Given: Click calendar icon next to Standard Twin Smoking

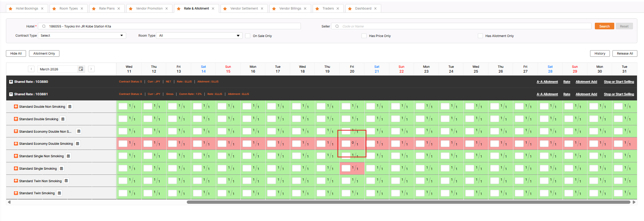Looking at the screenshot, I should click(x=59, y=193).
